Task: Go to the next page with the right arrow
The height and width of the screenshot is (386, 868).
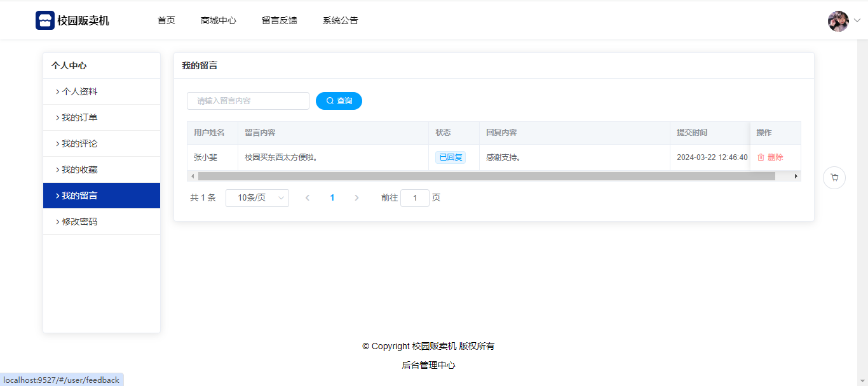Action: point(356,198)
